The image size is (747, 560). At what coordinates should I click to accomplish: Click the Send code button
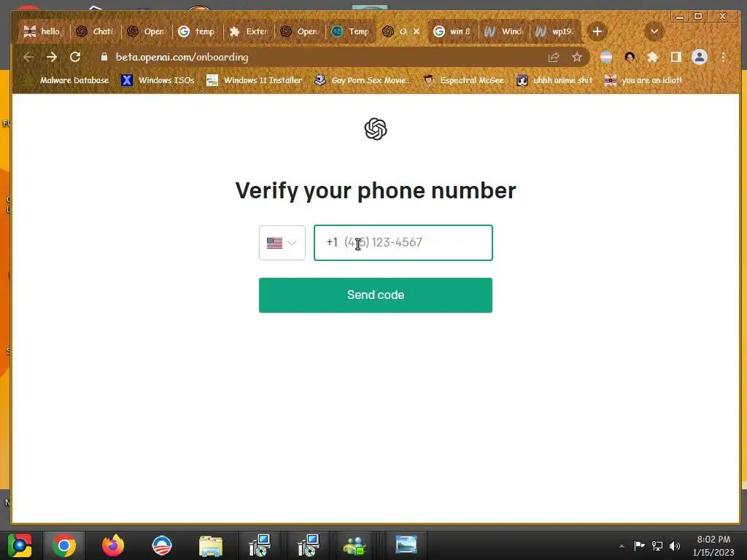pyautogui.click(x=376, y=295)
